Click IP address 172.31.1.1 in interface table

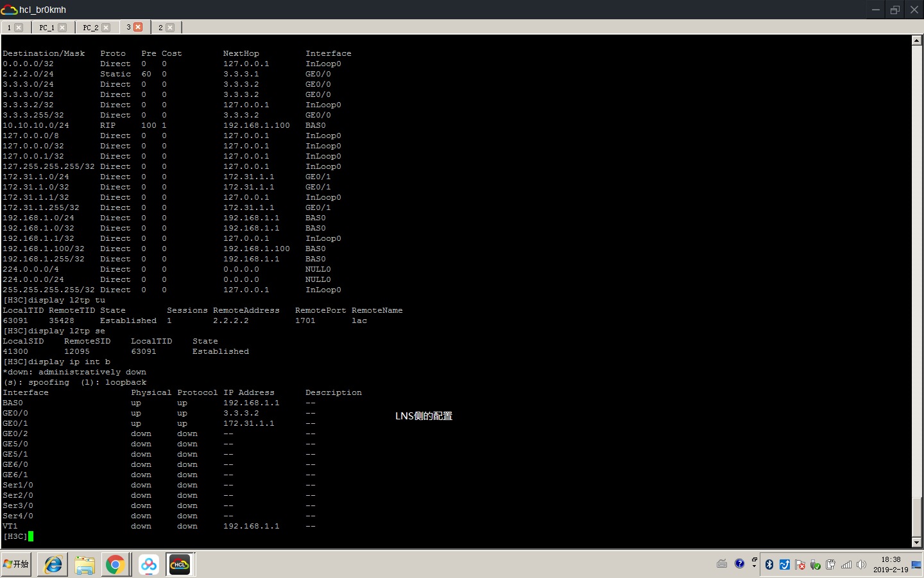click(x=249, y=423)
